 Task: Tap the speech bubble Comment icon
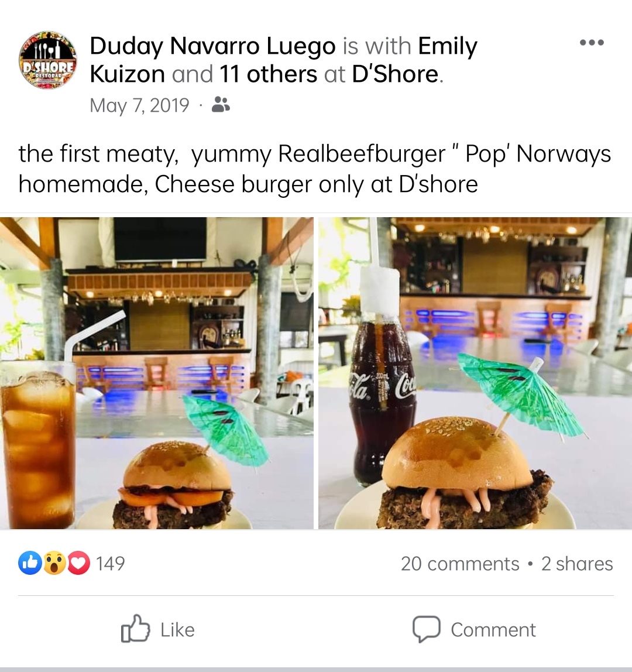tap(427, 629)
